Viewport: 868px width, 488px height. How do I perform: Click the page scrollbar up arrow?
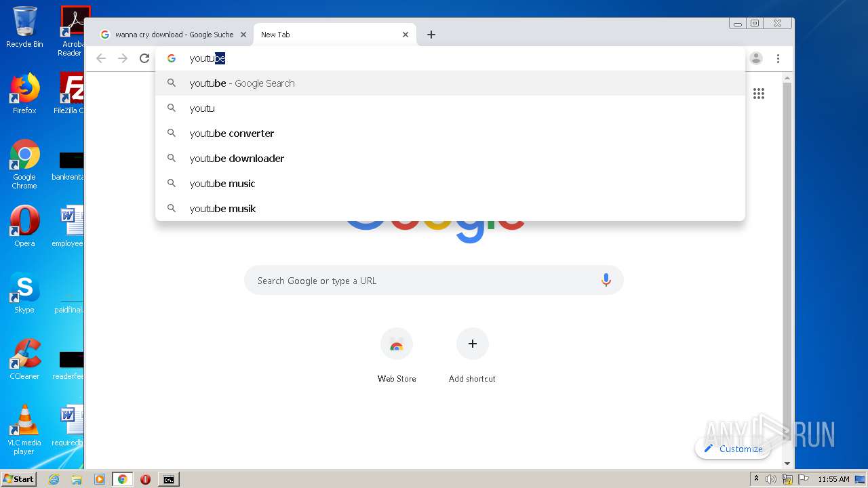pyautogui.click(x=787, y=78)
